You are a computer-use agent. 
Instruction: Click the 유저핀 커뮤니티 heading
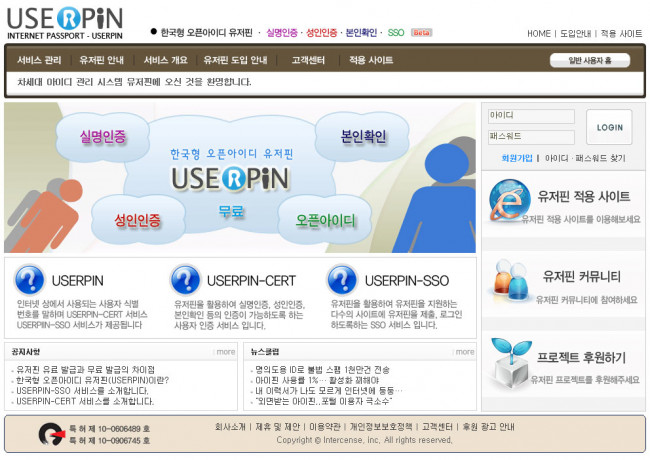click(x=582, y=276)
